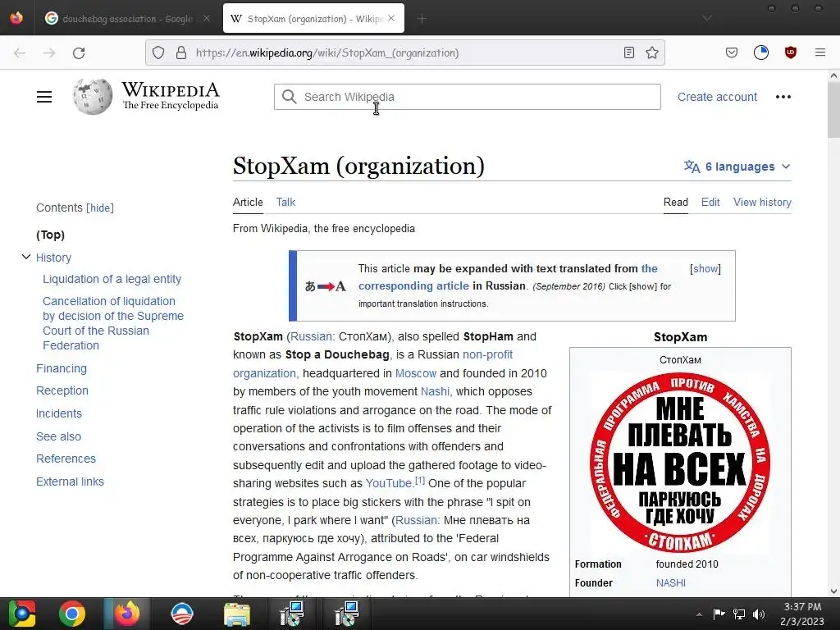
Task: Follow the Nashi link in the article
Action: 435,391
